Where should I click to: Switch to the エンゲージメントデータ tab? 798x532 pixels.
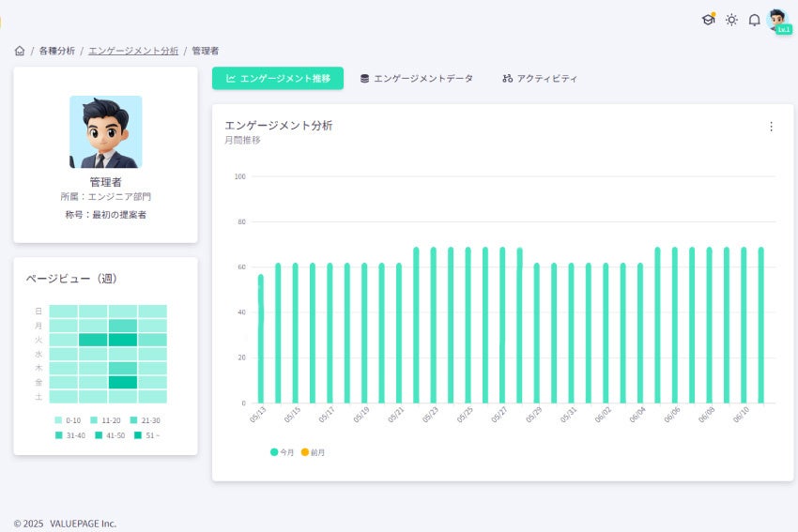coord(417,78)
